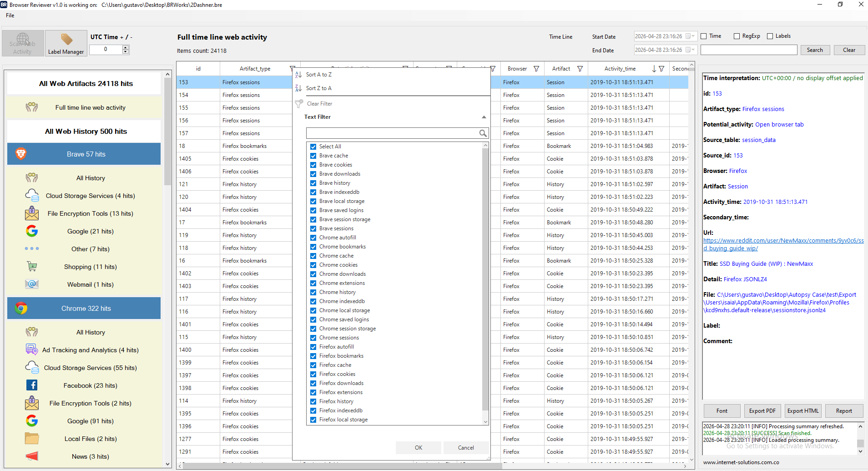868x471 pixels.
Task: Toggle the Select All checkbox
Action: (313, 147)
